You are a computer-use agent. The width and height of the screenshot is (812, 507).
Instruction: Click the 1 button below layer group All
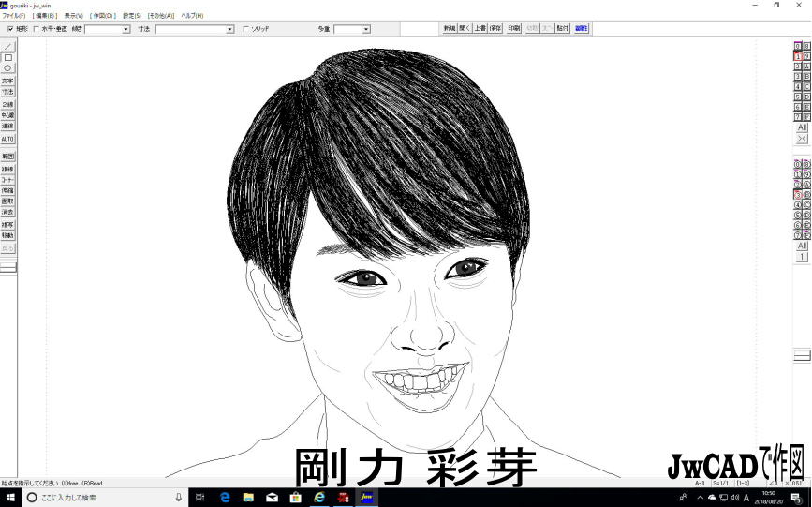click(x=802, y=257)
